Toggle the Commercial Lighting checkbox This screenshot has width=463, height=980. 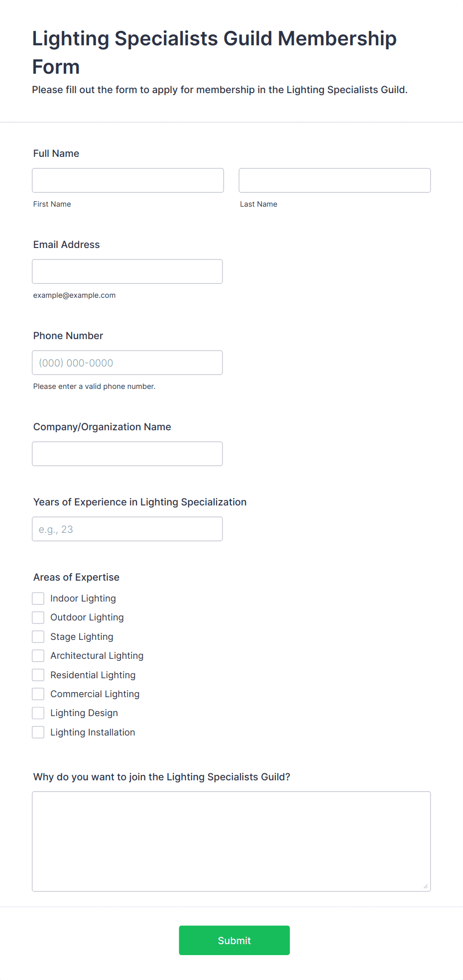[38, 694]
